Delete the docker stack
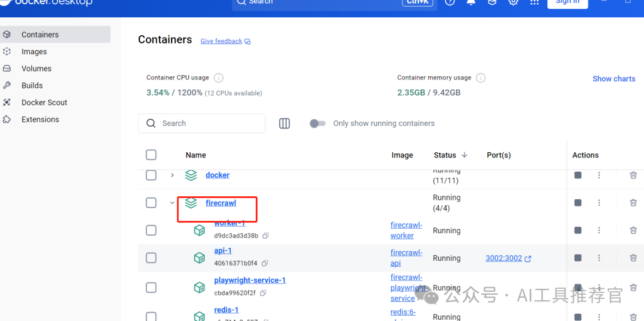Screen dimensions: 644x321 click(x=633, y=175)
